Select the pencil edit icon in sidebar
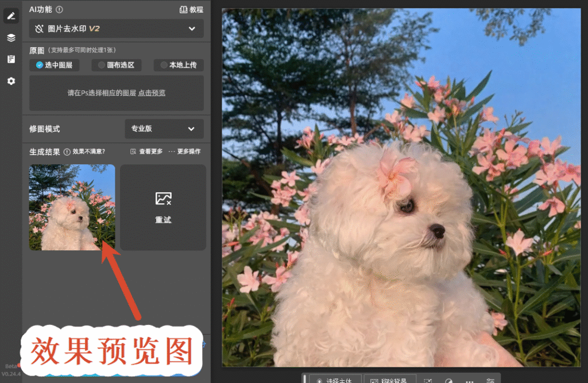 [x=11, y=16]
